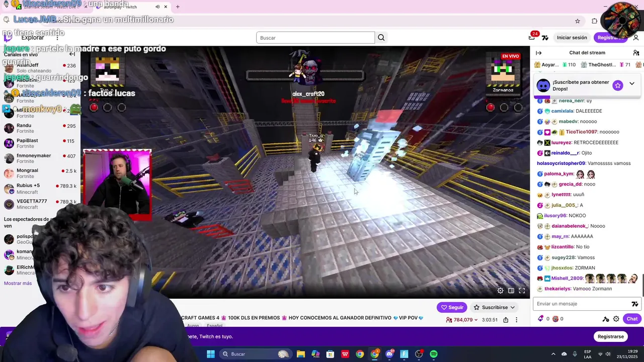Click chat username holasoycristopher09
Viewport: 644px width, 362px height.
click(x=561, y=163)
